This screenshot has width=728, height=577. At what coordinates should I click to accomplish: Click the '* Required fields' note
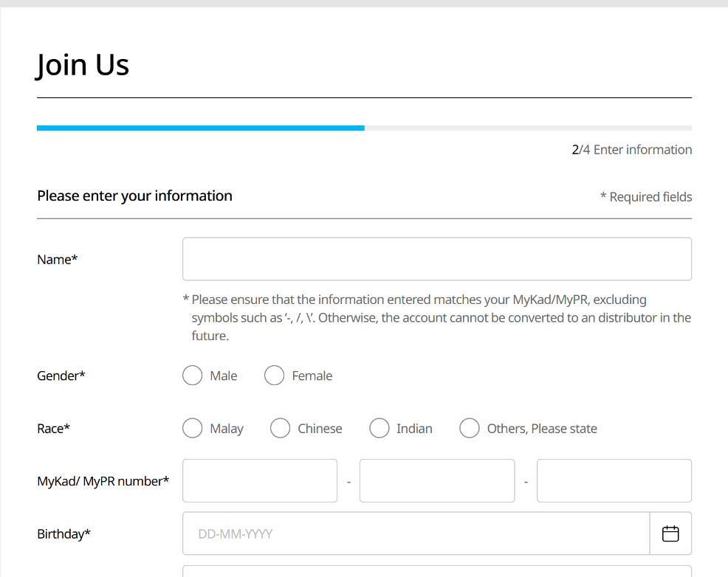point(646,197)
